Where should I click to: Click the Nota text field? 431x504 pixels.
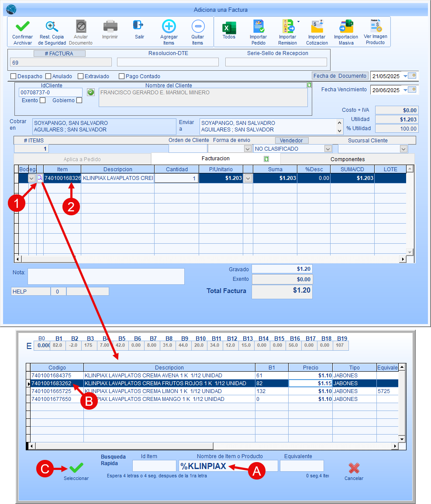pyautogui.click(x=106, y=276)
